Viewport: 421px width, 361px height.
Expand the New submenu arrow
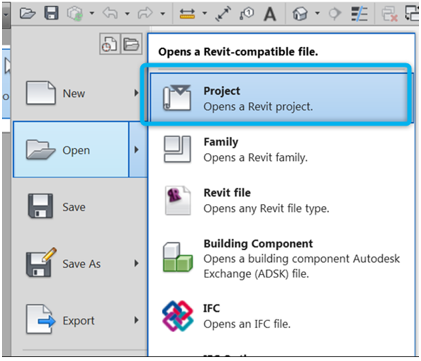pyautogui.click(x=136, y=93)
